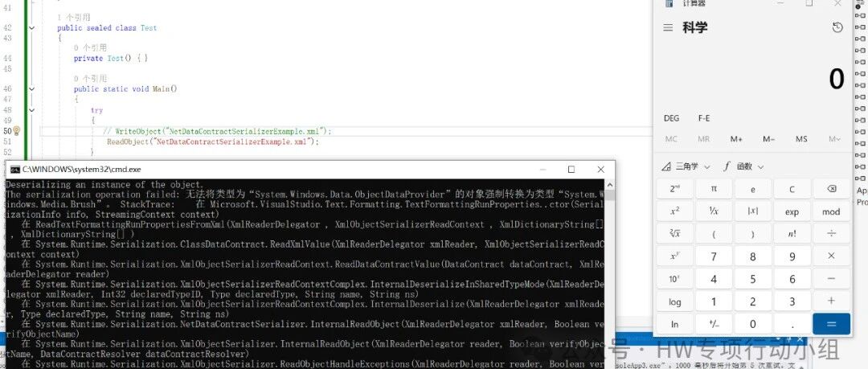The height and width of the screenshot is (369, 868).
Task: Click the log key
Action: click(x=675, y=302)
